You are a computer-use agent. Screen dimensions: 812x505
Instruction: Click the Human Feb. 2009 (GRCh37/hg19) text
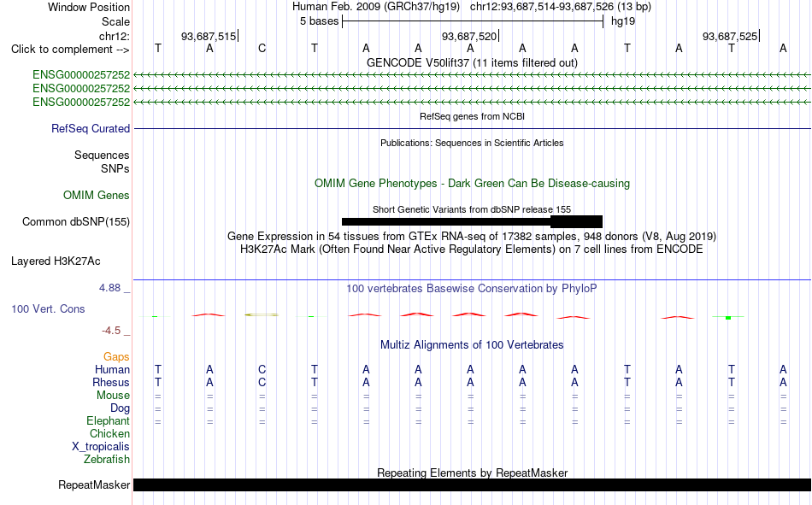coord(376,7)
